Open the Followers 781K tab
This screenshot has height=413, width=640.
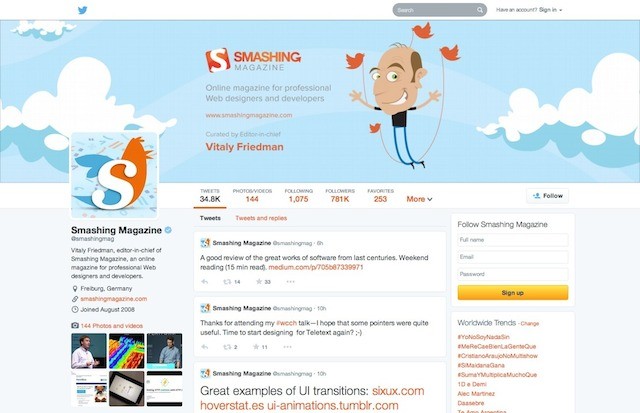tap(340, 195)
